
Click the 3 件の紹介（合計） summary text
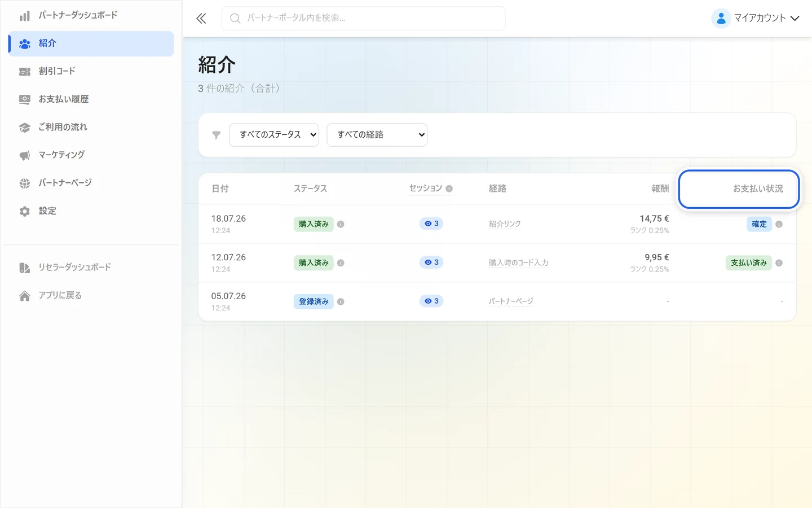[x=239, y=89]
